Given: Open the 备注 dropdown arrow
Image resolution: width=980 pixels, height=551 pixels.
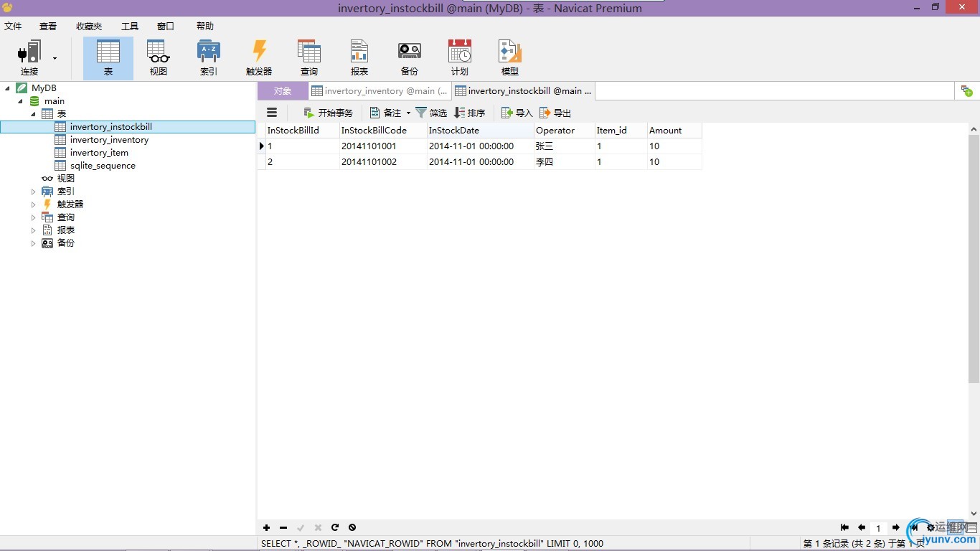Looking at the screenshot, I should pos(408,113).
